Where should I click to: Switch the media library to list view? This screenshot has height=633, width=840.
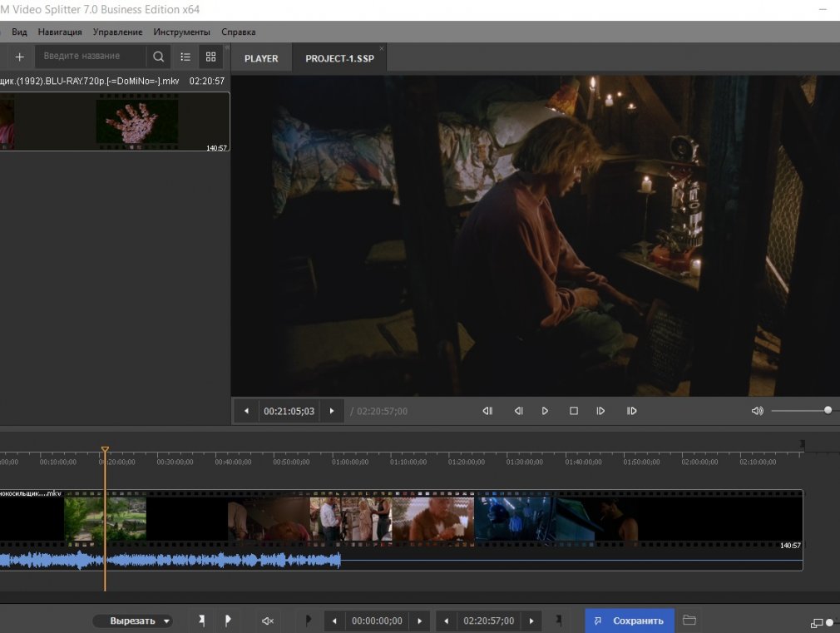(x=185, y=57)
